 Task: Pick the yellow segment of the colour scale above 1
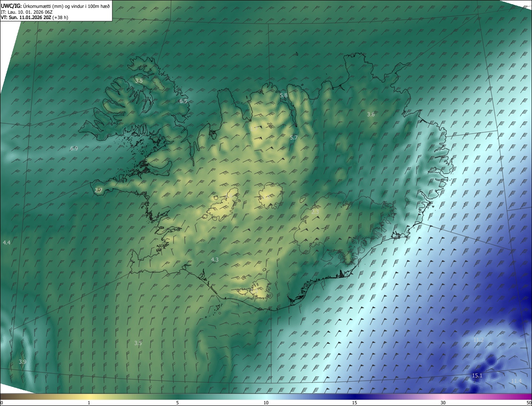click(89, 396)
